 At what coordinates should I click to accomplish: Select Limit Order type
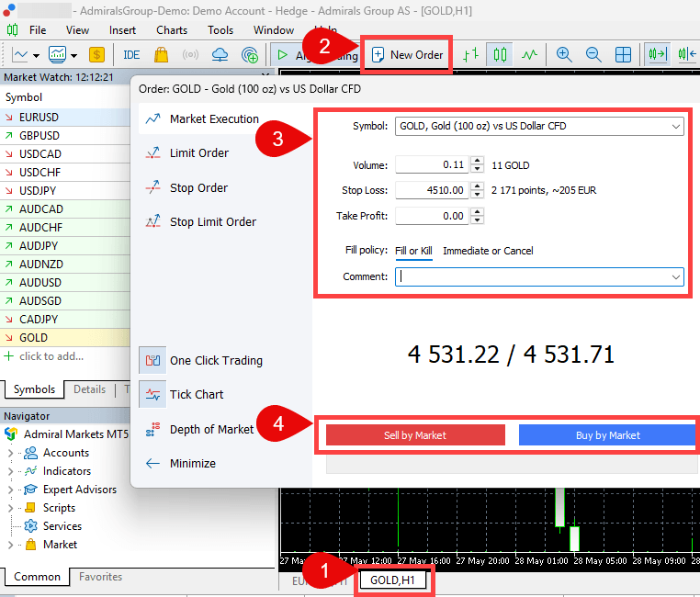[199, 153]
